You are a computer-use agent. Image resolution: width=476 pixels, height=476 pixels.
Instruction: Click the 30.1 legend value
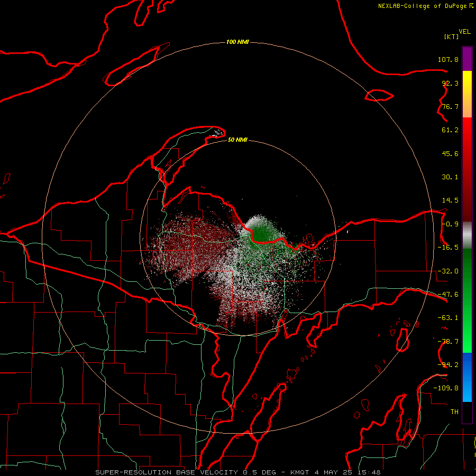450,177
